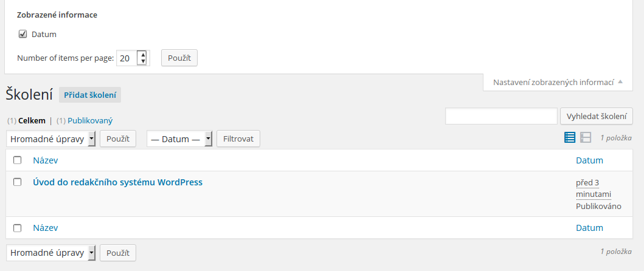Check the Úvod do redakčního systému row

17,182
